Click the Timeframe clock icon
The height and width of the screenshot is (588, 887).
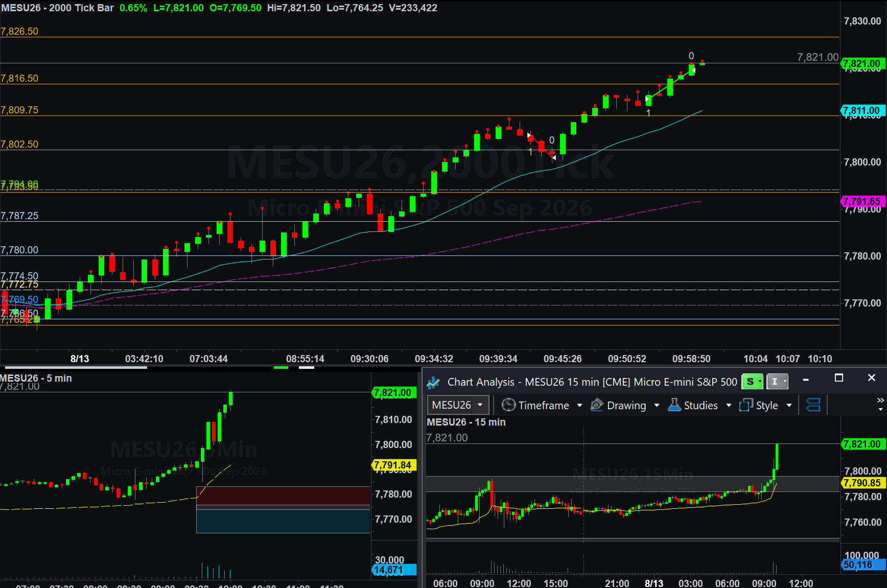click(508, 405)
